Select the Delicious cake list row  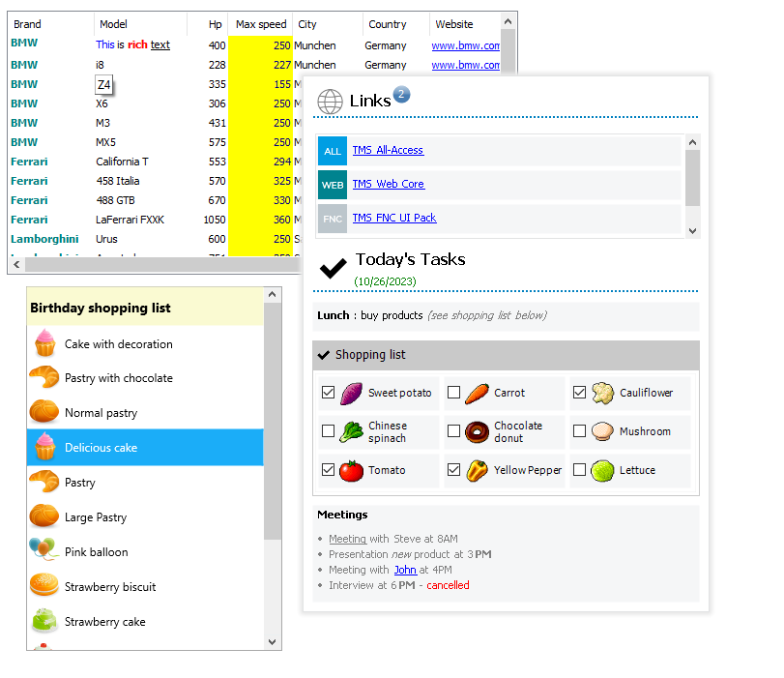[x=145, y=448]
